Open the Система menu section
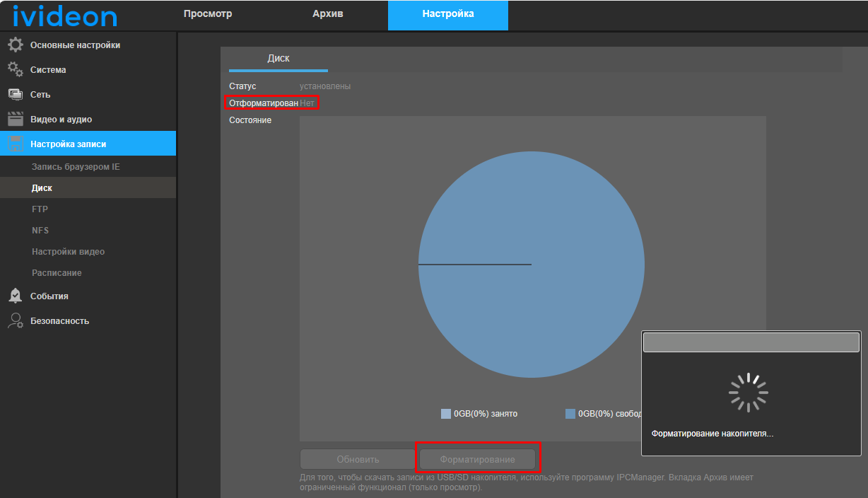Screen dimensions: 868x498 (88, 70)
